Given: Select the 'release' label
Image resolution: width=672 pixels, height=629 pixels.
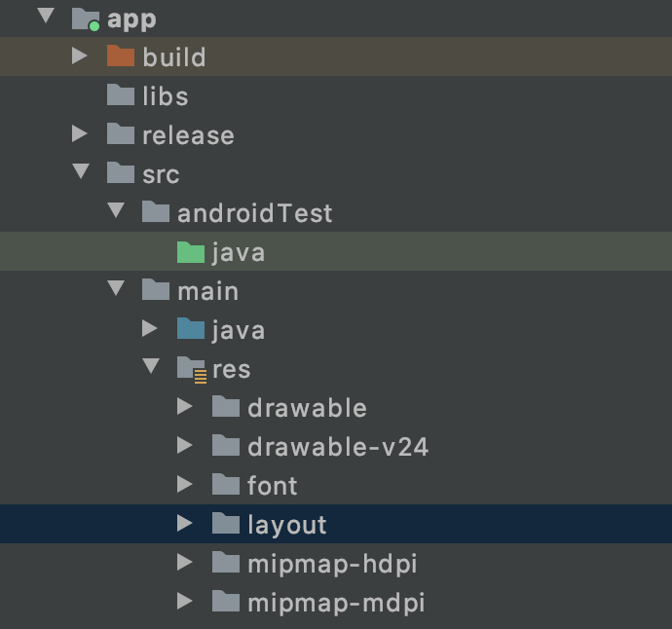Looking at the screenshot, I should click(x=188, y=135).
